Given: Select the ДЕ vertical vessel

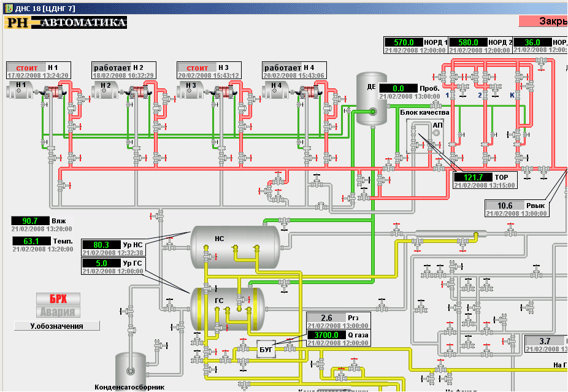Looking at the screenshot, I should coord(372,99).
